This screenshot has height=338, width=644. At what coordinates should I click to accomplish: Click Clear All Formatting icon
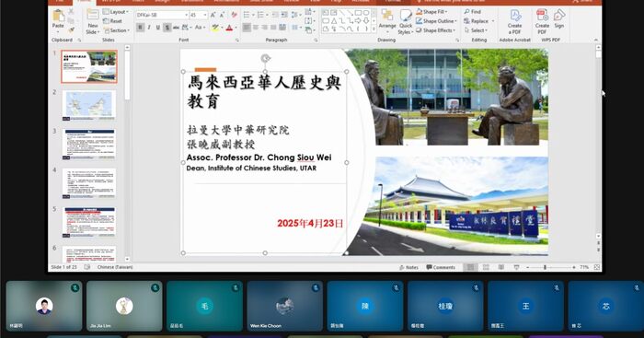point(234,15)
